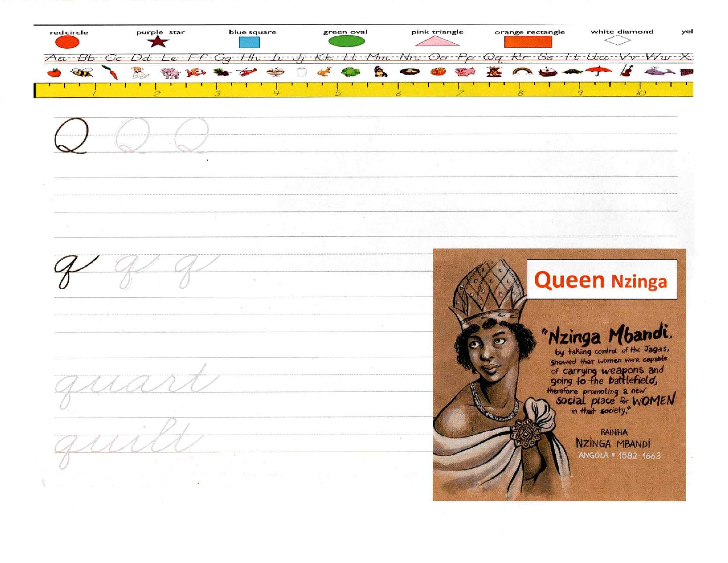Click the crown on Queen Nzinga's head
Screen dimensions: 728x563
click(488, 294)
